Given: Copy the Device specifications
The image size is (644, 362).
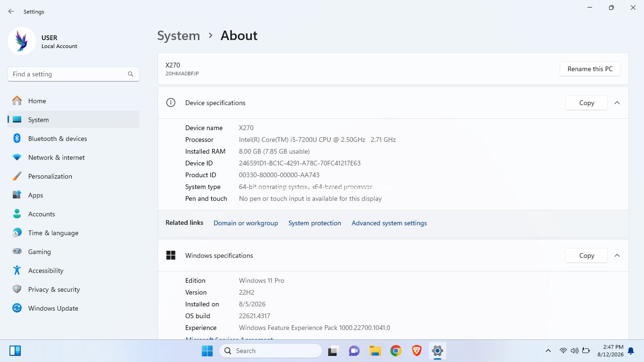Looking at the screenshot, I should [x=586, y=103].
